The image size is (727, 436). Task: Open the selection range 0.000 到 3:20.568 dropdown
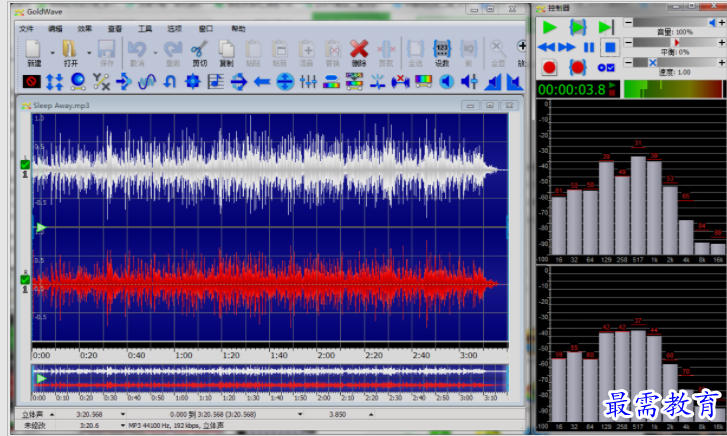(x=300, y=414)
